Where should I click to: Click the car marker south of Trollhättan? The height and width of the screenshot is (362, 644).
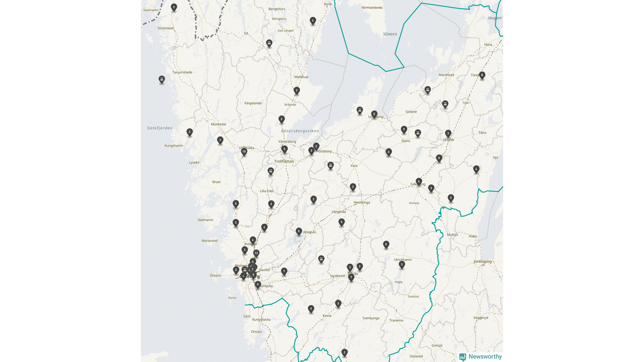[271, 172]
